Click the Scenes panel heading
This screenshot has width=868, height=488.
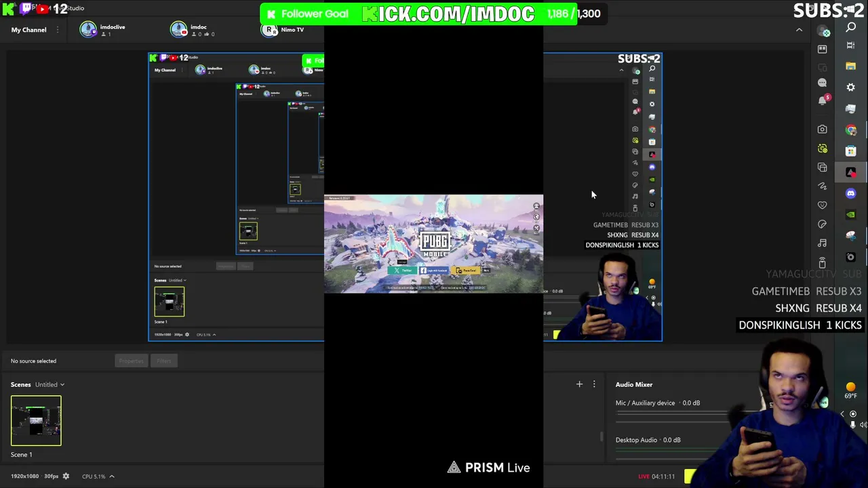click(20, 384)
